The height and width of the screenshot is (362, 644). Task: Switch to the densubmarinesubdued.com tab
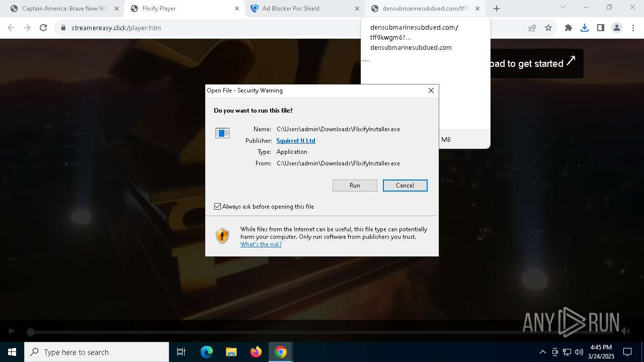tap(426, 9)
